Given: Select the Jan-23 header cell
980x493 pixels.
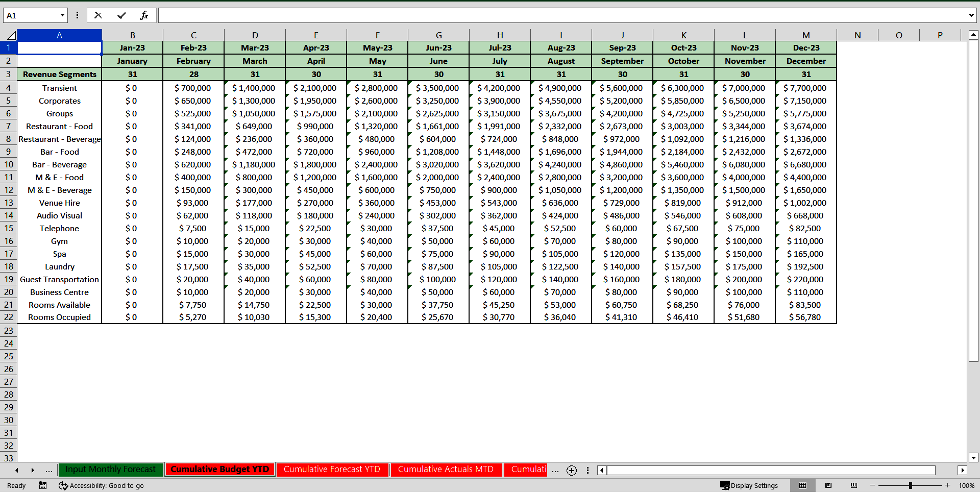Looking at the screenshot, I should tap(132, 47).
